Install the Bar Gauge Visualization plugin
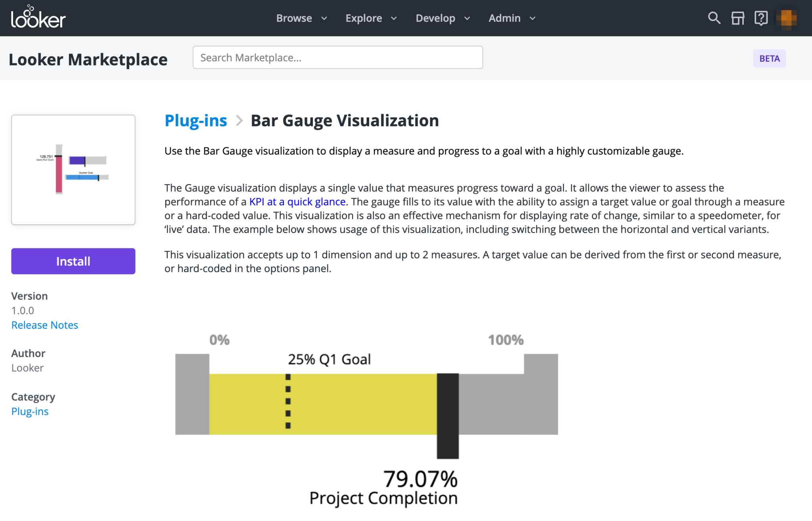The height and width of the screenshot is (521, 812). [x=73, y=261]
